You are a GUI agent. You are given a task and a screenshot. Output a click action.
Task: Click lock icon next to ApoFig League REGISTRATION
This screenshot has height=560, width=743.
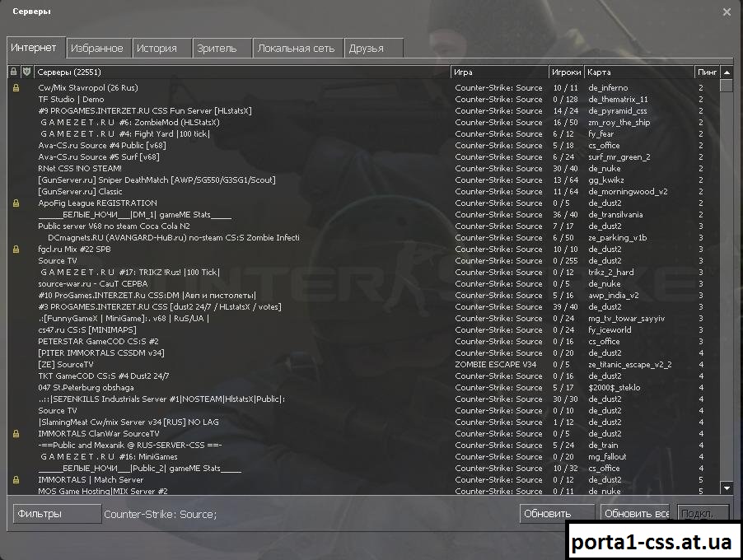pos(16,203)
